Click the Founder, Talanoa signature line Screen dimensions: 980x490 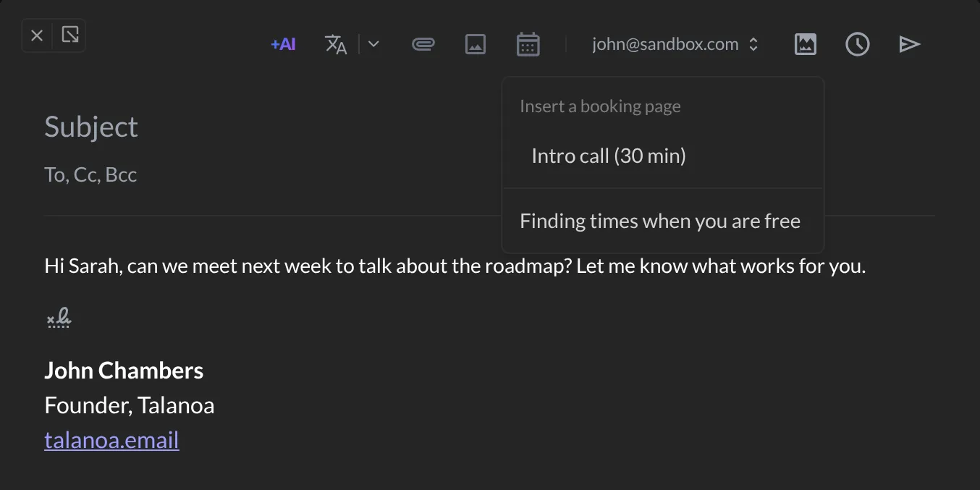(x=130, y=405)
